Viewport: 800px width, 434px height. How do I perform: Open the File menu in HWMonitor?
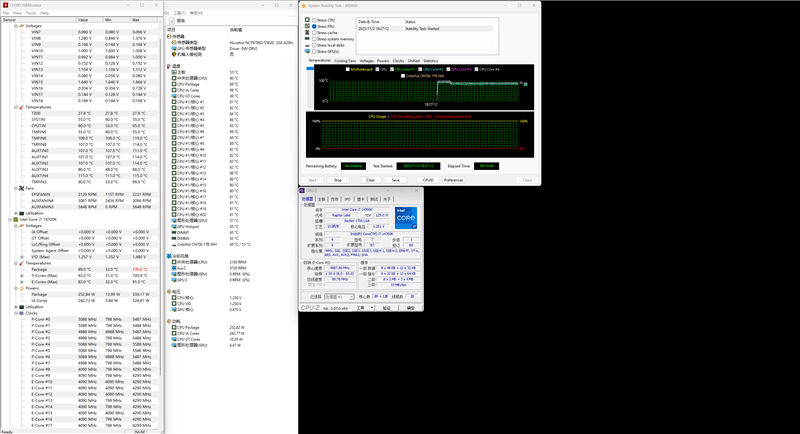click(6, 13)
